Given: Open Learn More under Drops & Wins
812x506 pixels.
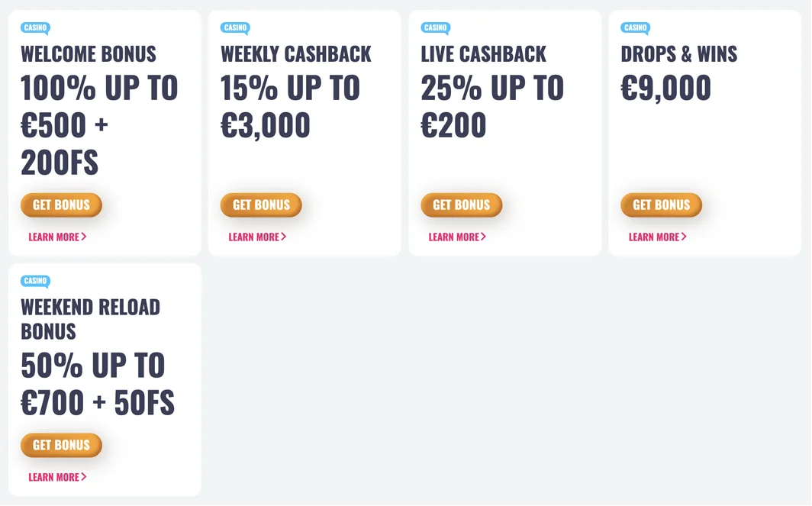Looking at the screenshot, I should (658, 237).
